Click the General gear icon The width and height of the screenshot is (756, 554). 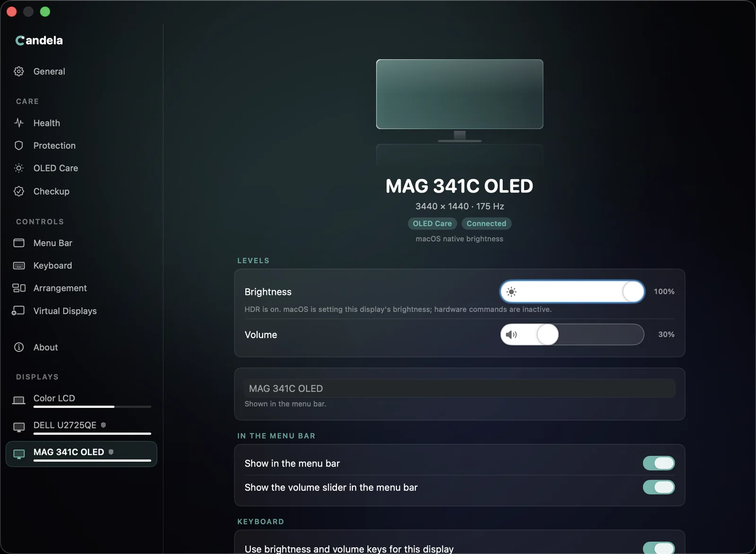point(19,71)
